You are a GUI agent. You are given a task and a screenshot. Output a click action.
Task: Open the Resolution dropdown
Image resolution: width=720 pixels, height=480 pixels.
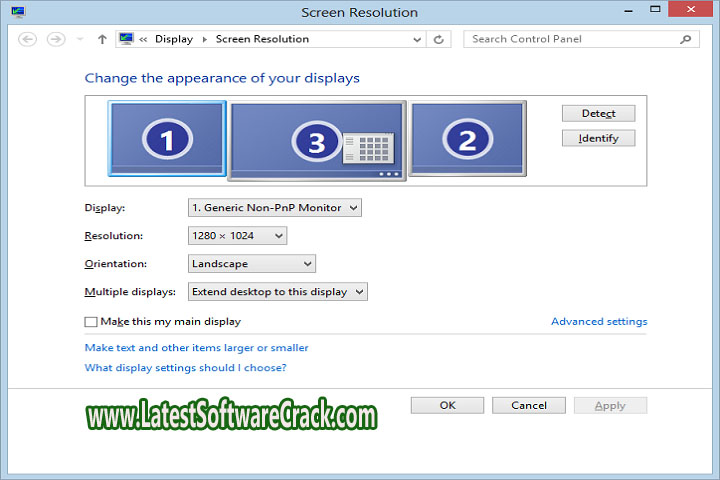point(237,236)
